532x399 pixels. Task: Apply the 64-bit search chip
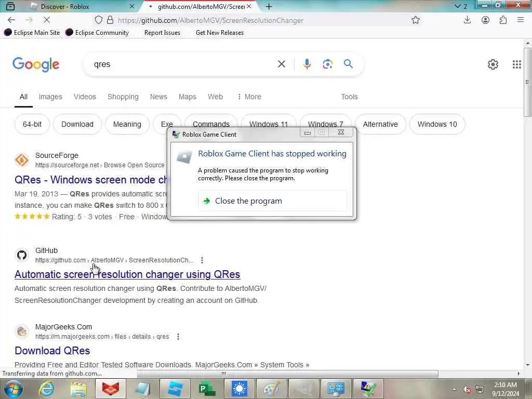pos(32,124)
